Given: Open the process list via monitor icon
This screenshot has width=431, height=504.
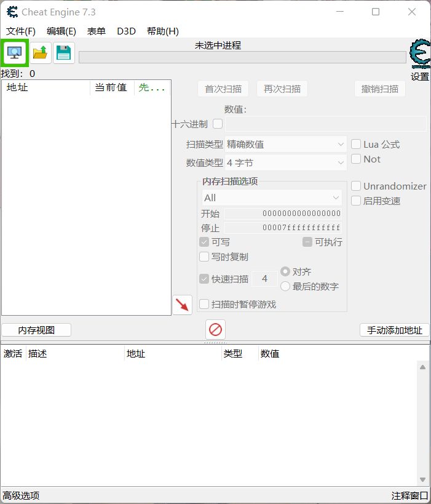Looking at the screenshot, I should coord(15,53).
